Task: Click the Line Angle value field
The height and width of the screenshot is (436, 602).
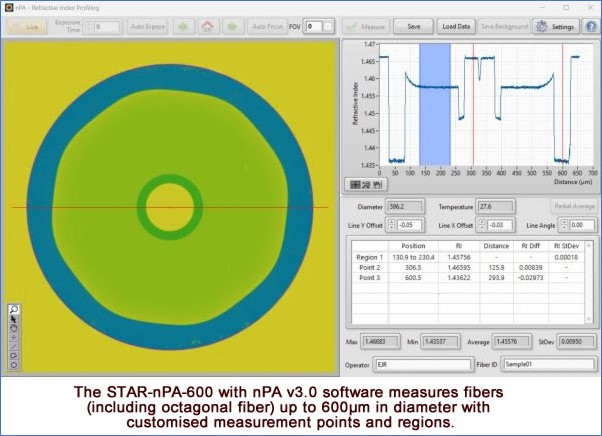Action: coord(582,225)
